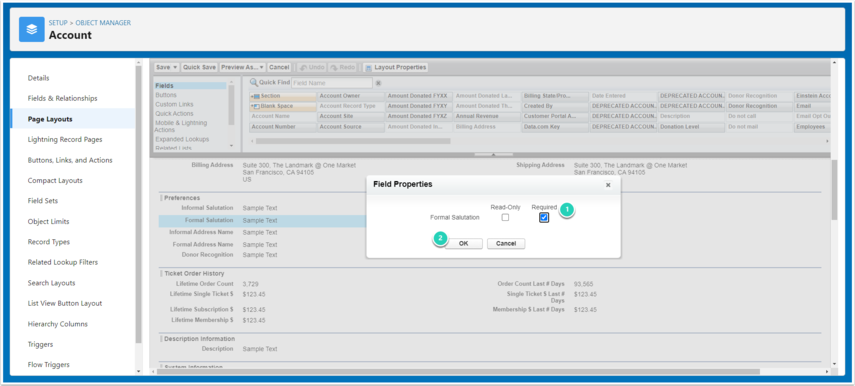The image size is (855, 386).
Task: Click the Donation Level field chip
Action: tap(691, 127)
